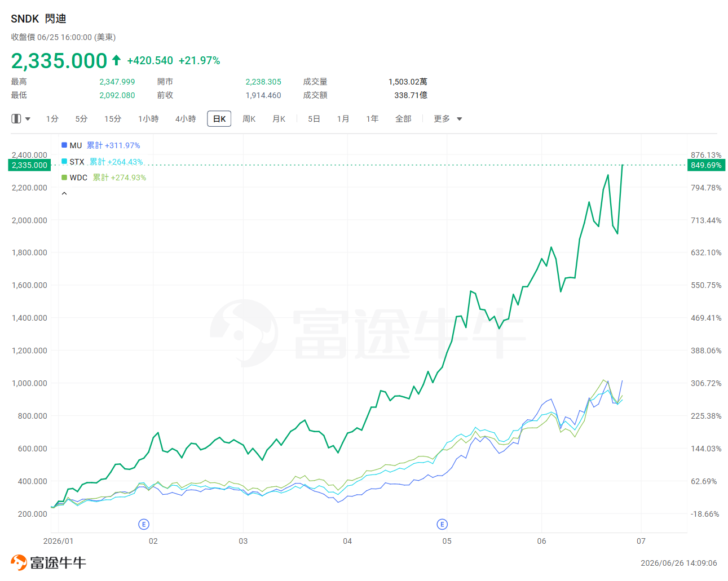Click the 2026/06/26 14:09:06 timestamp
The width and height of the screenshot is (728, 581).
click(679, 563)
